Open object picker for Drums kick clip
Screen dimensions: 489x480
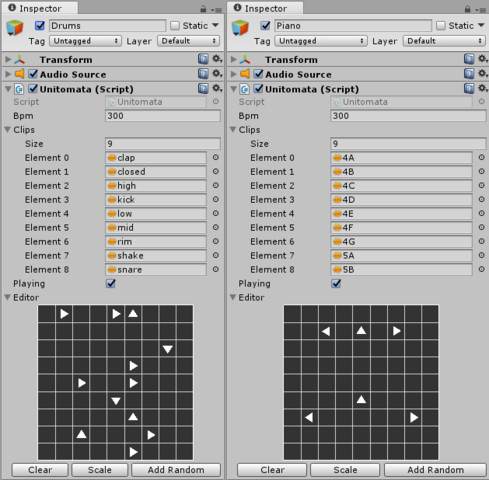tap(216, 199)
